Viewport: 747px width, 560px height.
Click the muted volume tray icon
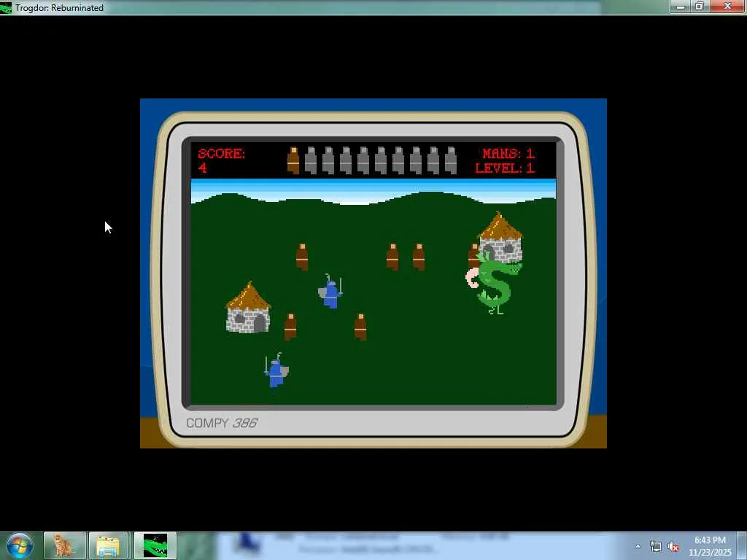pyautogui.click(x=673, y=547)
